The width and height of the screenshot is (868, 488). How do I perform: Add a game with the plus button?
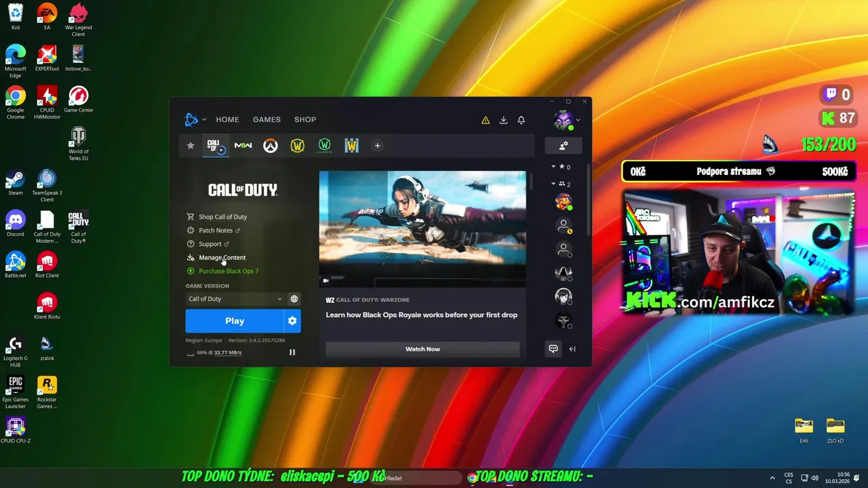coord(378,146)
